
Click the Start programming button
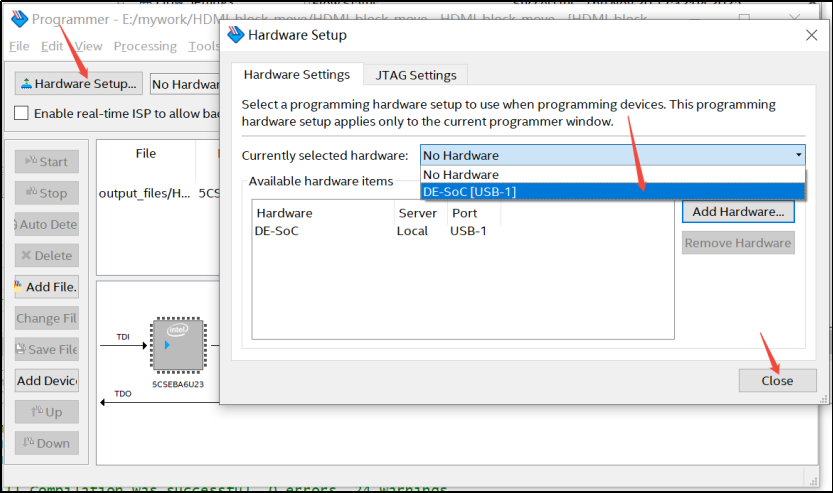47,162
